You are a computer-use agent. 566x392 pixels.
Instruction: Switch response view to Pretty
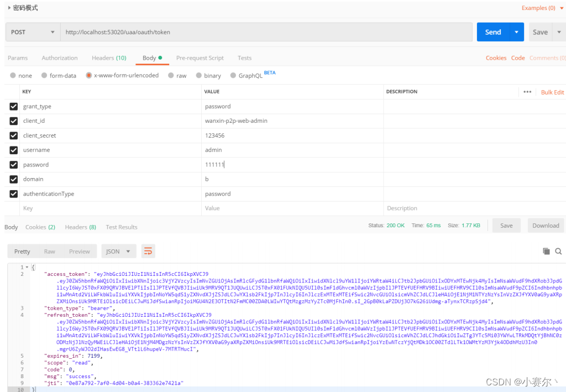click(x=22, y=251)
